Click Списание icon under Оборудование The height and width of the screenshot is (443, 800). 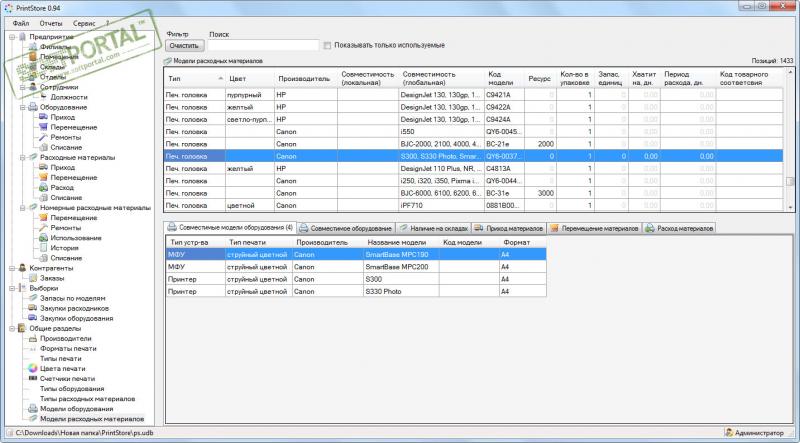[x=43, y=147]
